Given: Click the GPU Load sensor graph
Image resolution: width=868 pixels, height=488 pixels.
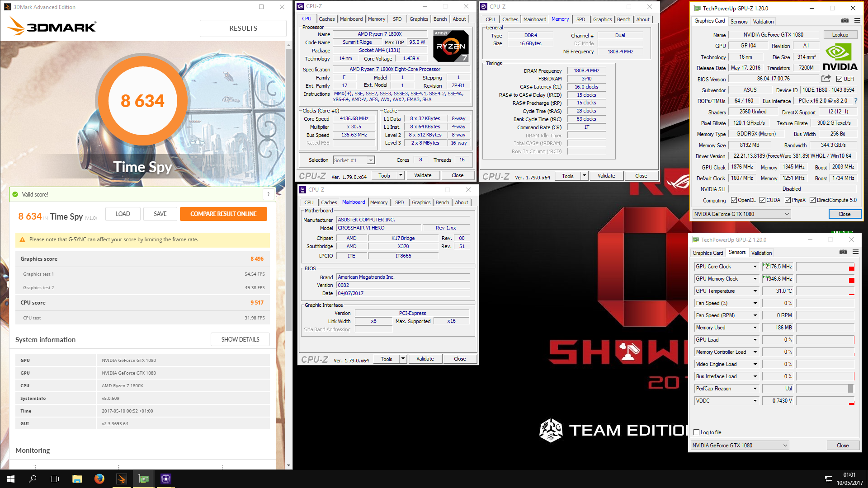Looking at the screenshot, I should click(825, 340).
